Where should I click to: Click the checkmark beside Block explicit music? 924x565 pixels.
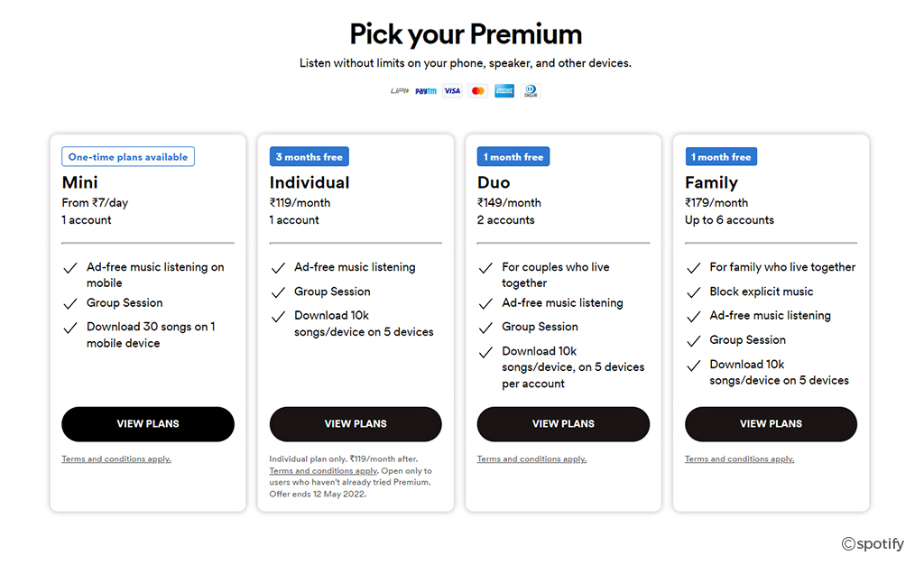point(694,292)
